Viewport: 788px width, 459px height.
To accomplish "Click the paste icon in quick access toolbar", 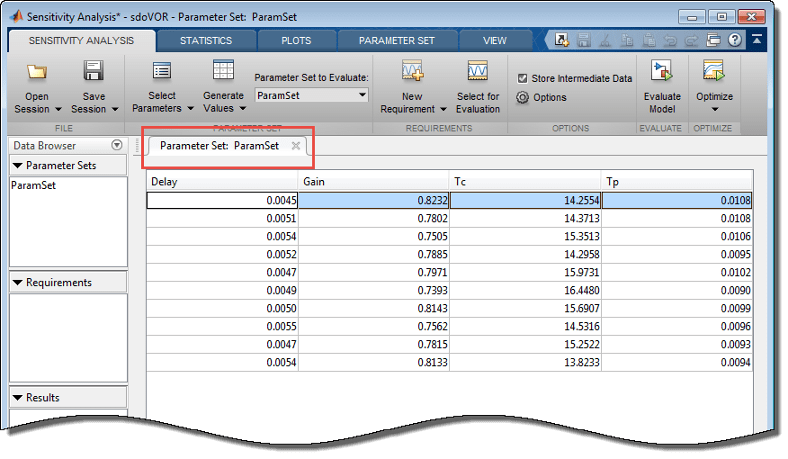I will [x=649, y=40].
